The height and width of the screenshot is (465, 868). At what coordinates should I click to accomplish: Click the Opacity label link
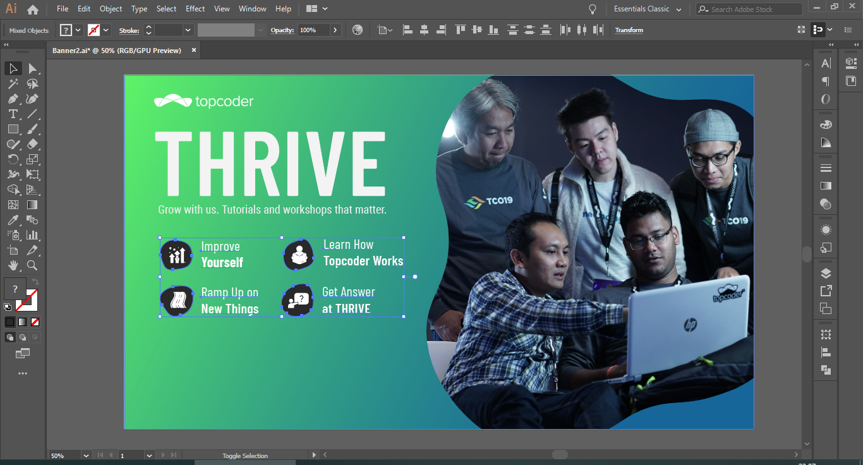pyautogui.click(x=282, y=30)
